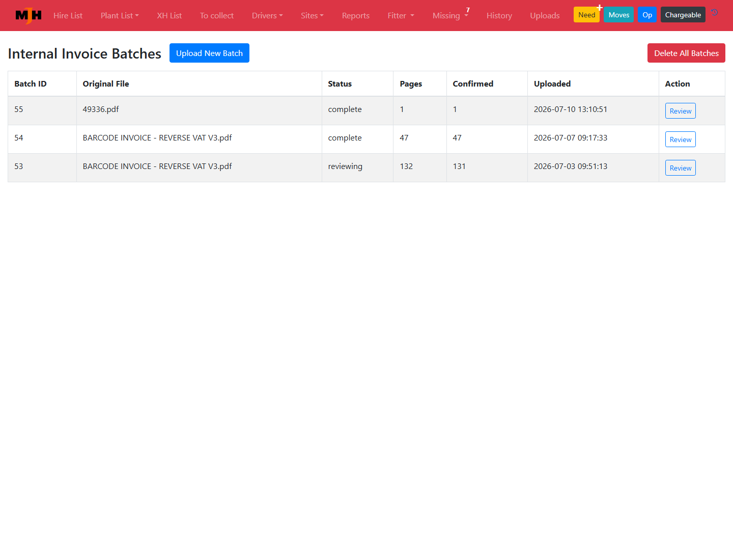This screenshot has height=560, width=733.
Task: Click Delete All Batches
Action: [x=686, y=53]
